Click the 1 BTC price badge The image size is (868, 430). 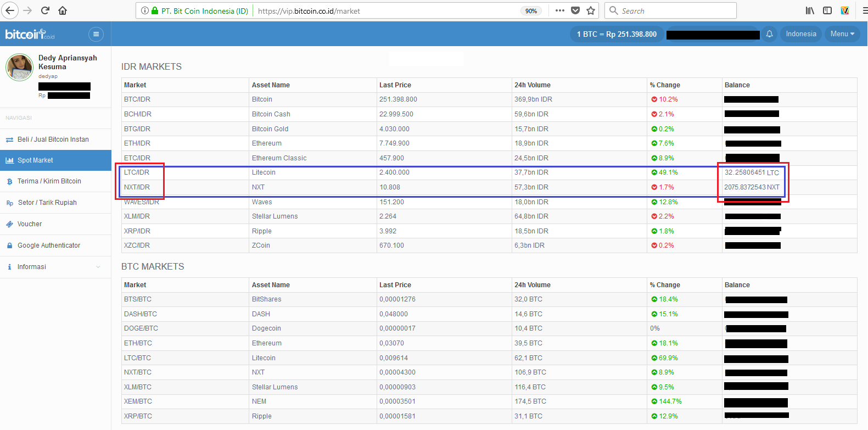tap(617, 34)
